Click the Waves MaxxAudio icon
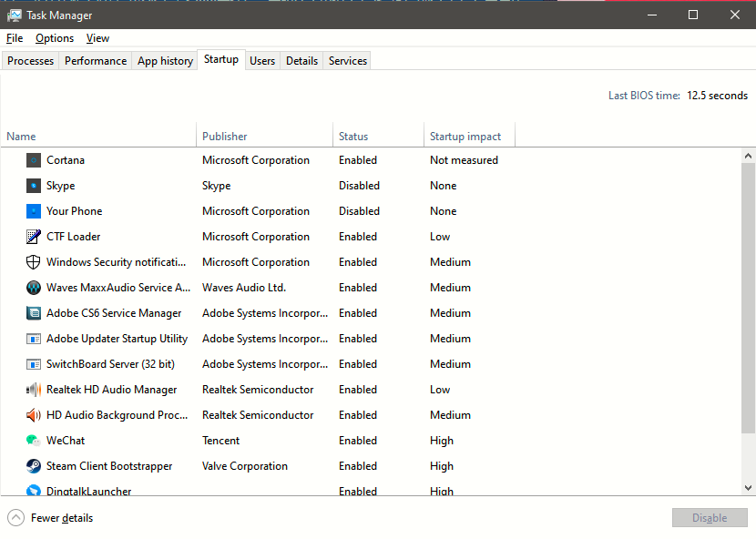The height and width of the screenshot is (539, 756). pos(34,288)
